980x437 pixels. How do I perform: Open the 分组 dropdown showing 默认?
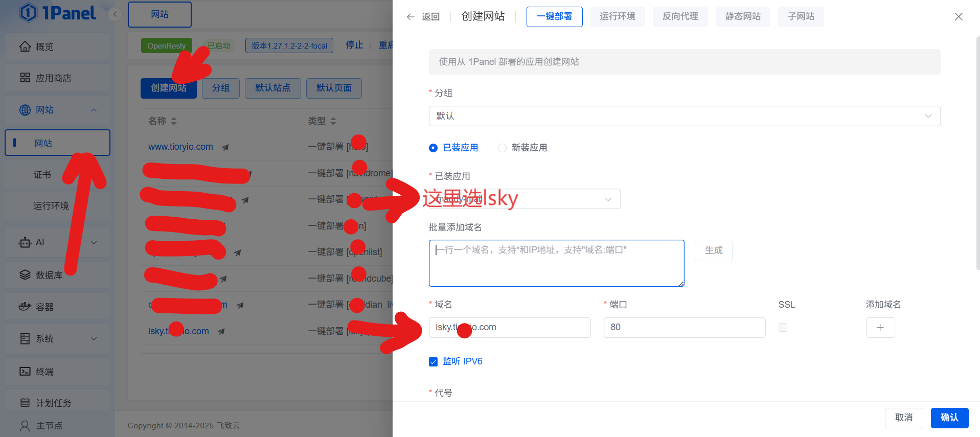pos(685,116)
